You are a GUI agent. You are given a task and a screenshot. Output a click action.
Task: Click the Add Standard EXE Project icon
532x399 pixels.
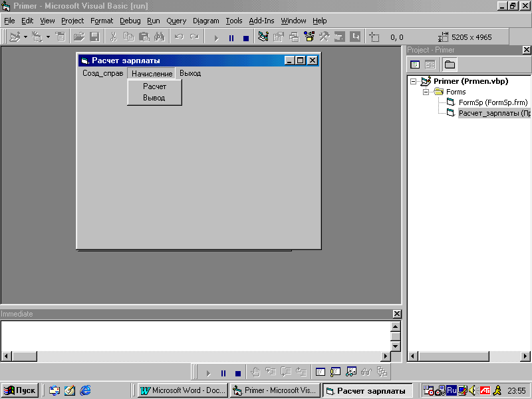coord(15,37)
